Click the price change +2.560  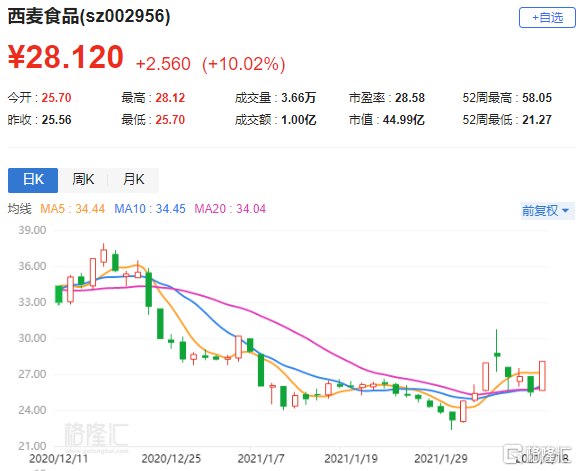(163, 64)
